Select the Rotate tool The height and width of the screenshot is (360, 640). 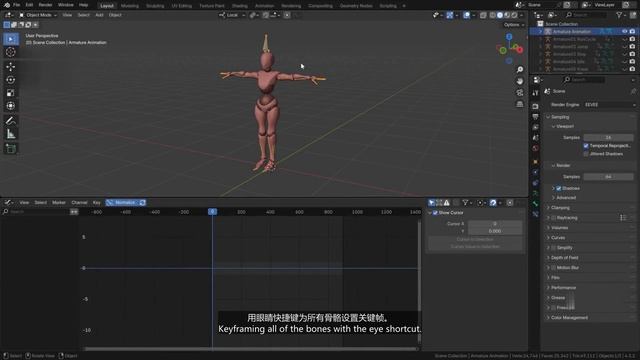click(x=11, y=80)
